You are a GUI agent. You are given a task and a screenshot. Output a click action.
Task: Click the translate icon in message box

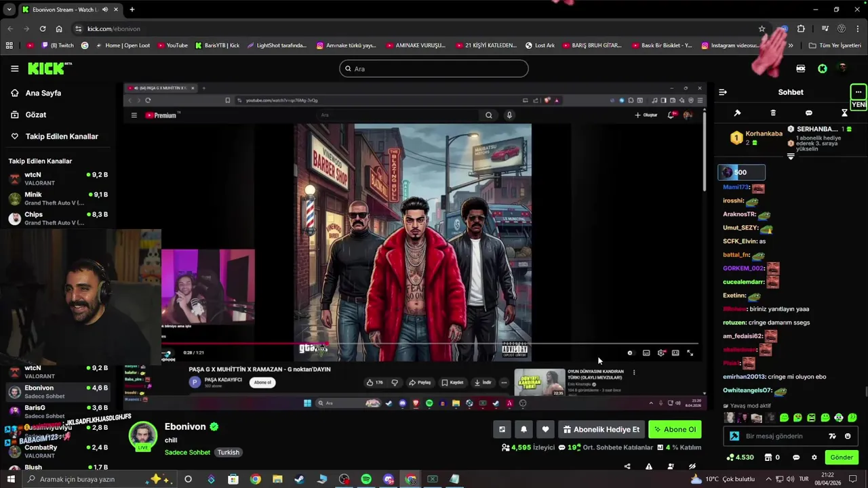833,436
